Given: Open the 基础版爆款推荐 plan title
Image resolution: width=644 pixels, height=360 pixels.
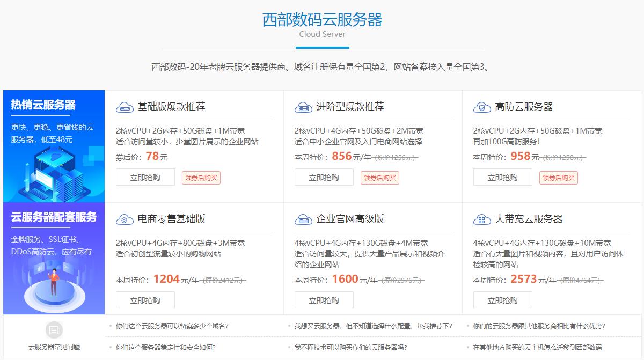Looking at the screenshot, I should (172, 107).
